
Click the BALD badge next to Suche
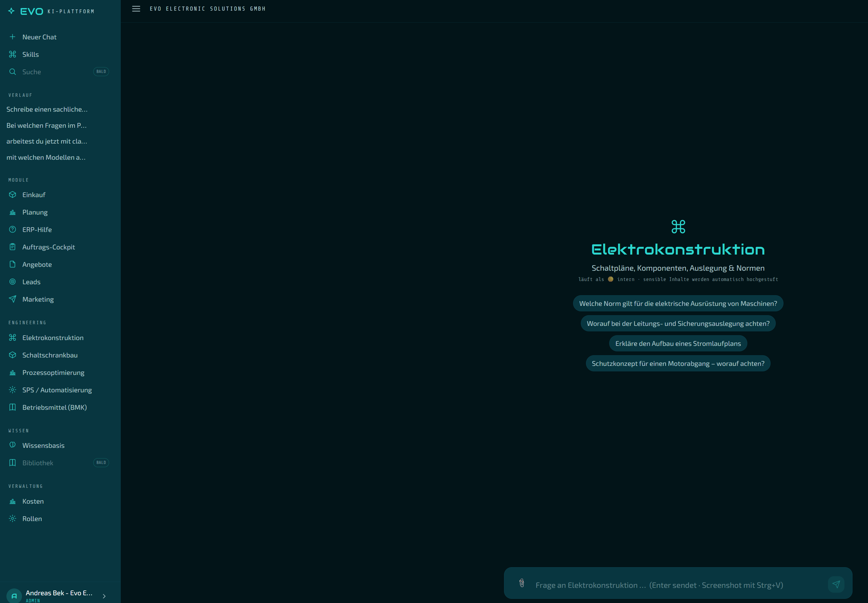tap(101, 72)
